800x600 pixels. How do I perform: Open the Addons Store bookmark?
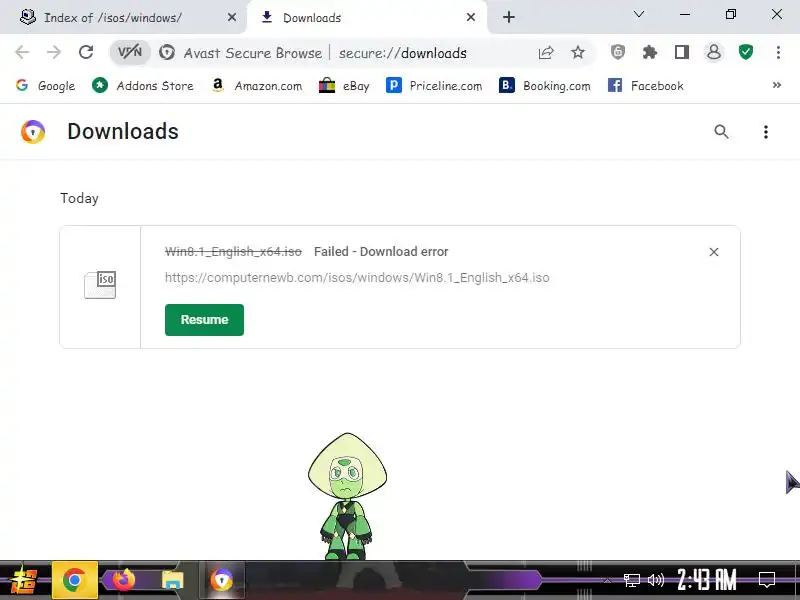(143, 86)
